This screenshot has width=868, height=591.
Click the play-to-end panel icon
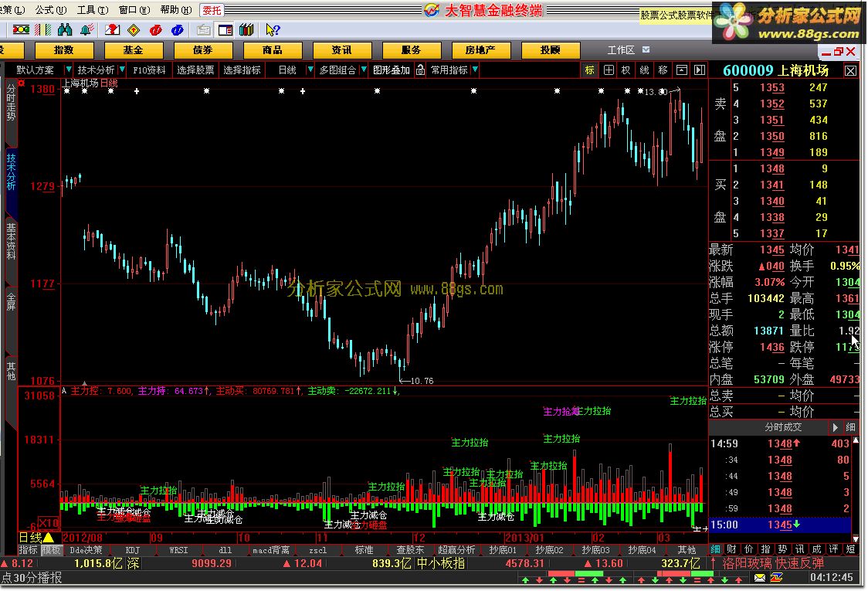700,70
